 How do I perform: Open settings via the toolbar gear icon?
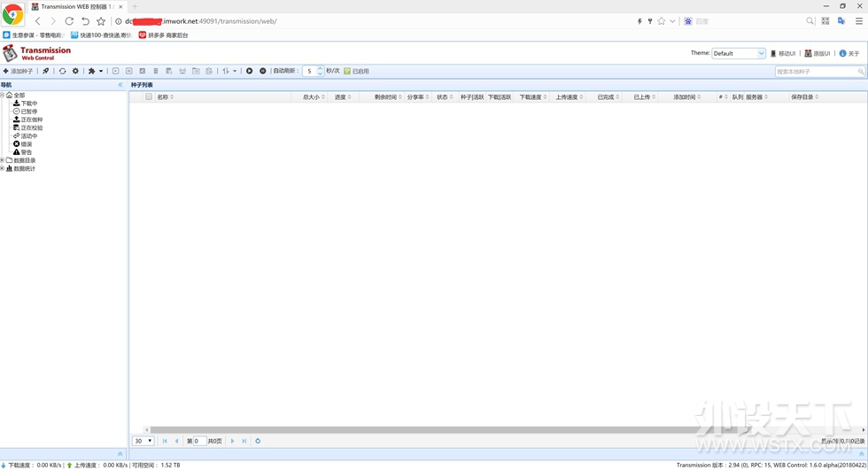pyautogui.click(x=76, y=72)
